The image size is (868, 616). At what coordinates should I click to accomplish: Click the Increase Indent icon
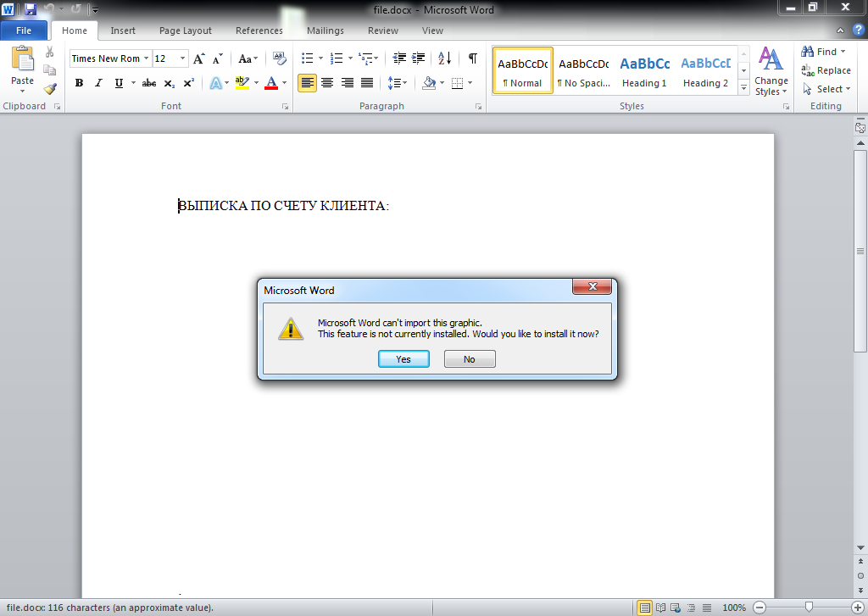point(419,58)
